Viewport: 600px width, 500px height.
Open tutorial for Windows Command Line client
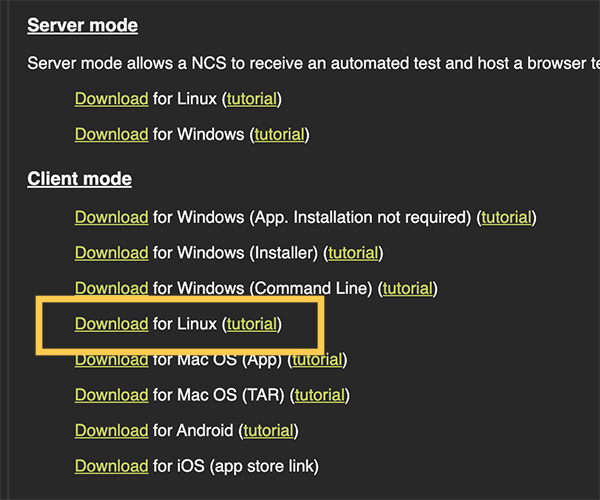(408, 288)
